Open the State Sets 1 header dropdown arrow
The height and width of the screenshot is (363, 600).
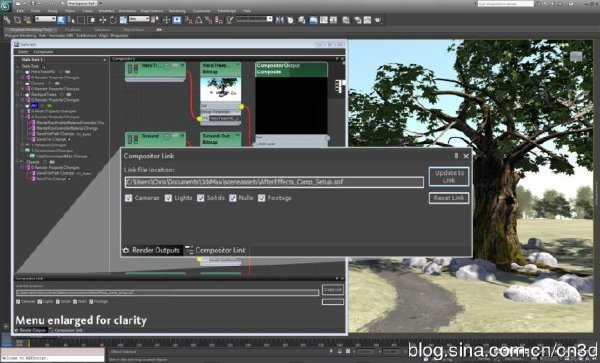pyautogui.click(x=104, y=60)
